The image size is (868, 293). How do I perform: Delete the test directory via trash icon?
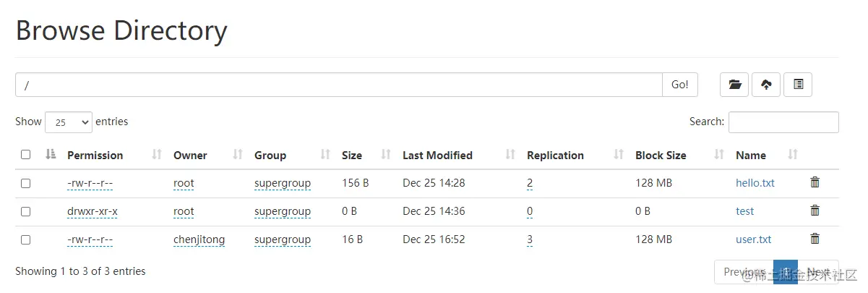pos(815,211)
